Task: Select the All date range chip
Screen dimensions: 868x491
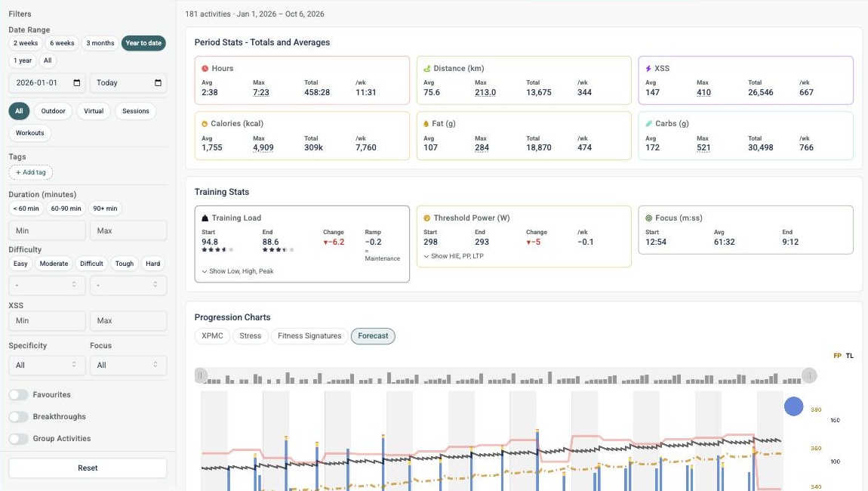Action: (x=48, y=61)
